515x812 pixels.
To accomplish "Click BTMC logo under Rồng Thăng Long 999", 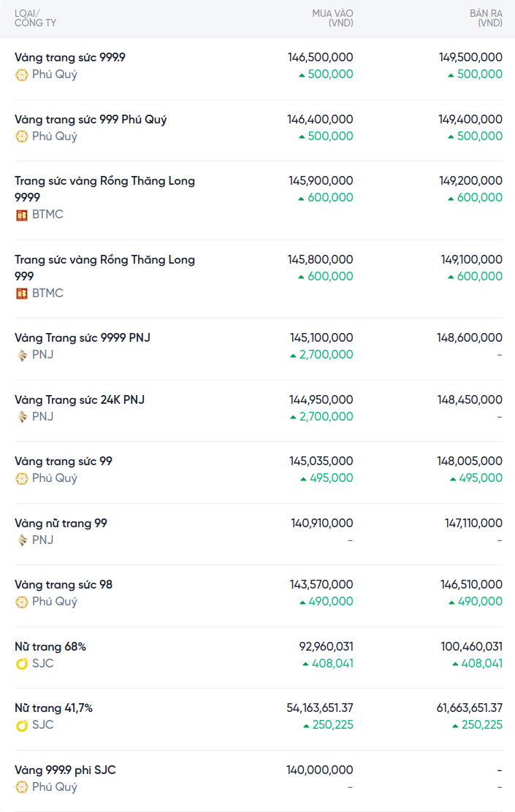I will [x=22, y=294].
